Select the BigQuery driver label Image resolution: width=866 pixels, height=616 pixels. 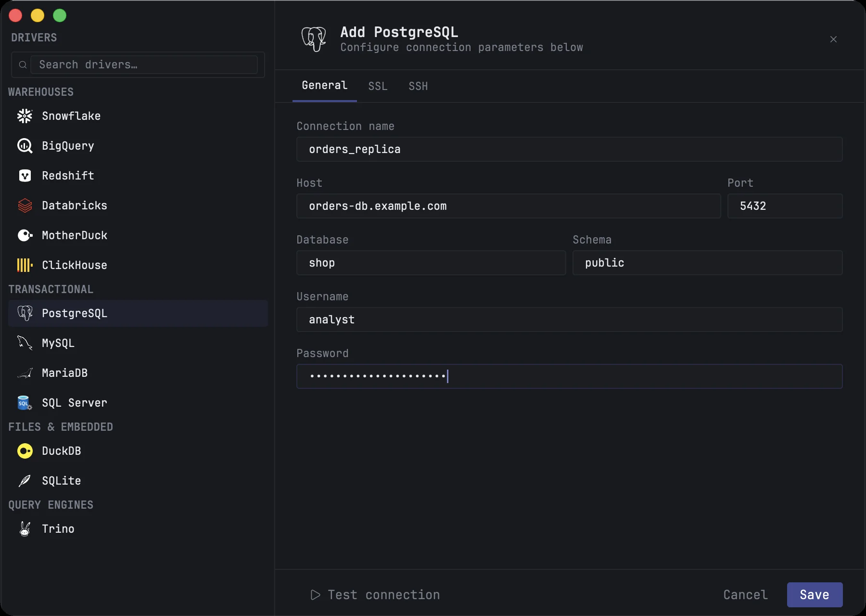click(x=68, y=146)
